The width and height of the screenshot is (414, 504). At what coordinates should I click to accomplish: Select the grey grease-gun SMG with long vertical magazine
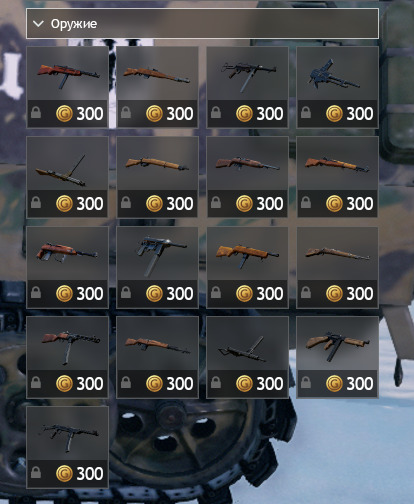157,267
